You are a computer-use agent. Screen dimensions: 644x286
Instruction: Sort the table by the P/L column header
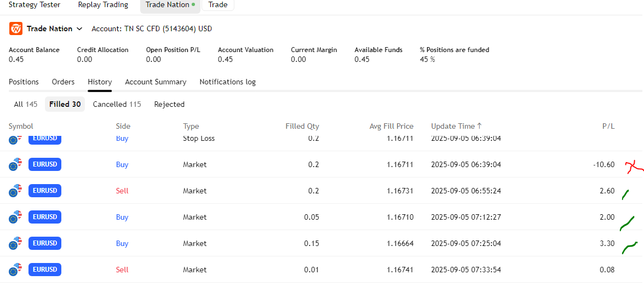click(608, 126)
